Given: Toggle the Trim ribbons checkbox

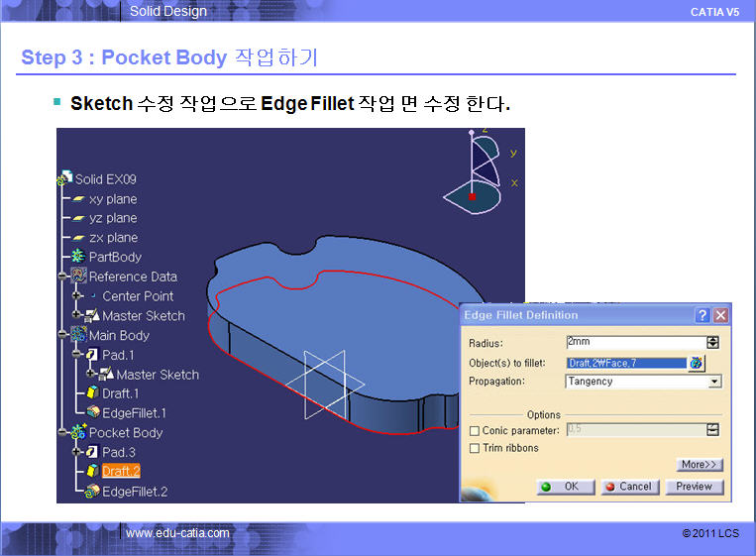Looking at the screenshot, I should [x=475, y=448].
